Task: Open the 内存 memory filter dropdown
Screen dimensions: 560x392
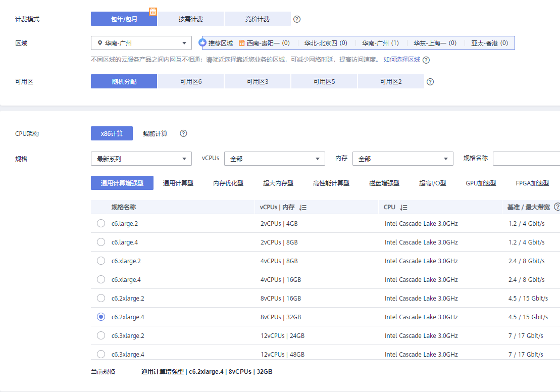Action: [x=402, y=158]
